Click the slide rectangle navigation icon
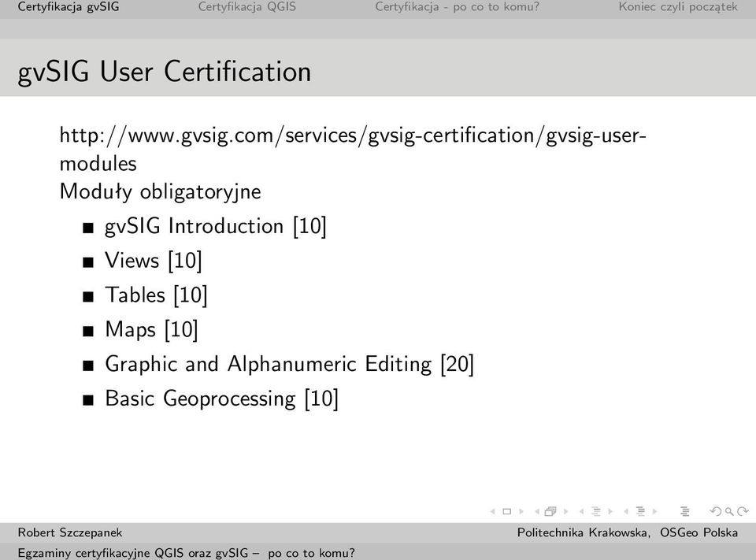 [x=506, y=511]
